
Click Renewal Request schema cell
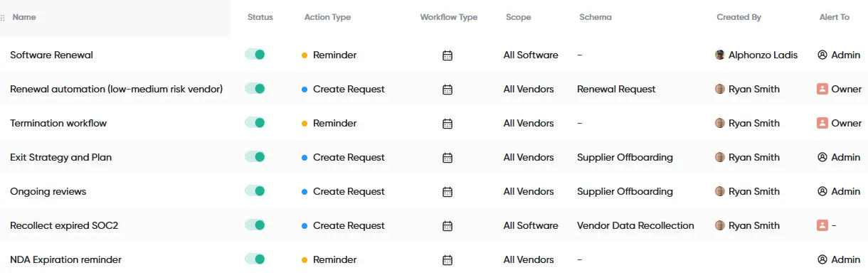click(616, 89)
